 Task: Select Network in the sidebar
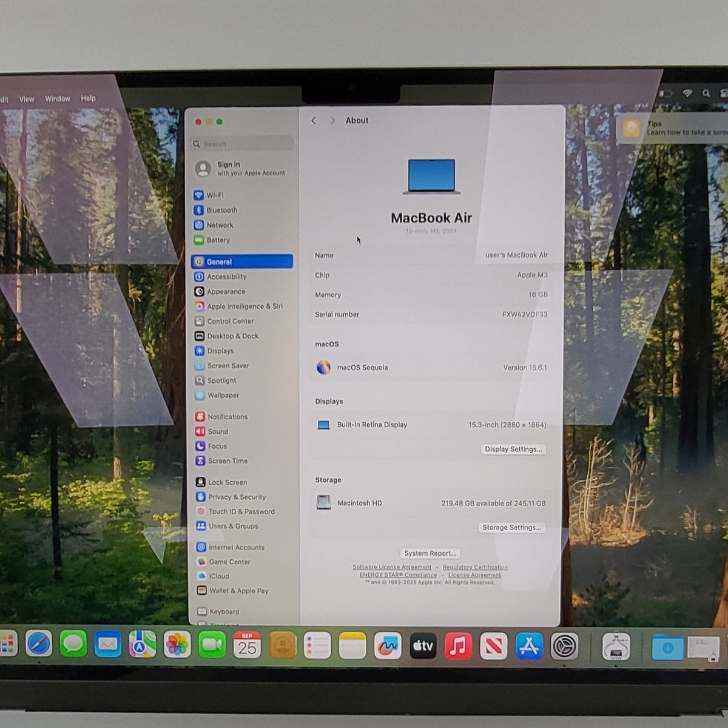point(214,225)
